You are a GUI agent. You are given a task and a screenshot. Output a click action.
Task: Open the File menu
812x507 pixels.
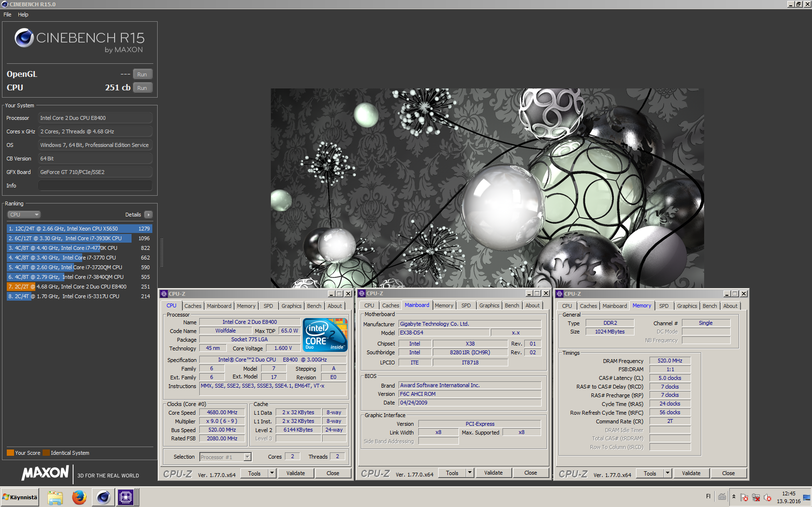(x=7, y=14)
